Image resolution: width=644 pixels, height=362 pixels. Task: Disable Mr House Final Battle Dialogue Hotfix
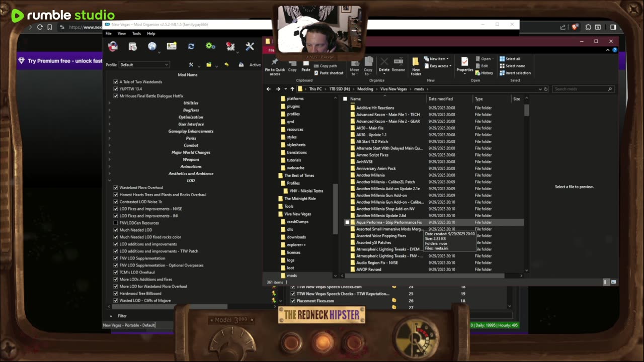[x=116, y=96]
